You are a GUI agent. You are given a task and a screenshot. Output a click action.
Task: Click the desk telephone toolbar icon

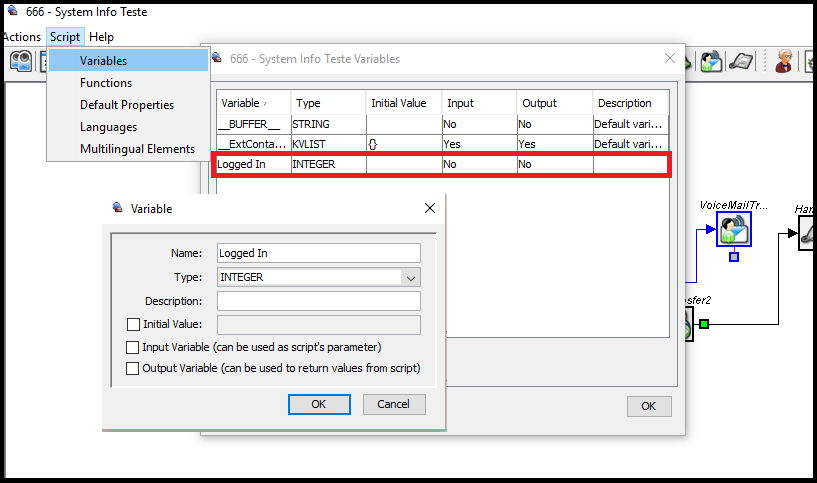coord(741,61)
